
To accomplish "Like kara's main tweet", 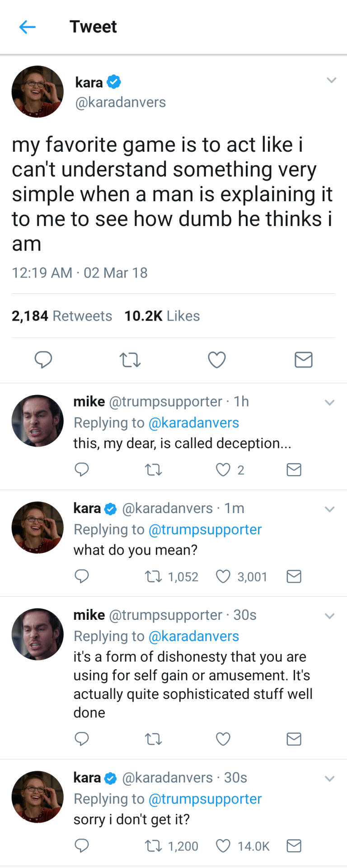I will (x=217, y=360).
